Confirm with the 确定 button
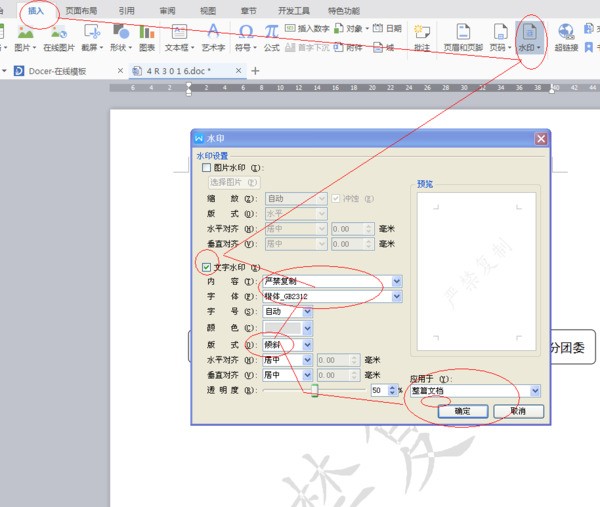The image size is (600, 507). pos(463,411)
